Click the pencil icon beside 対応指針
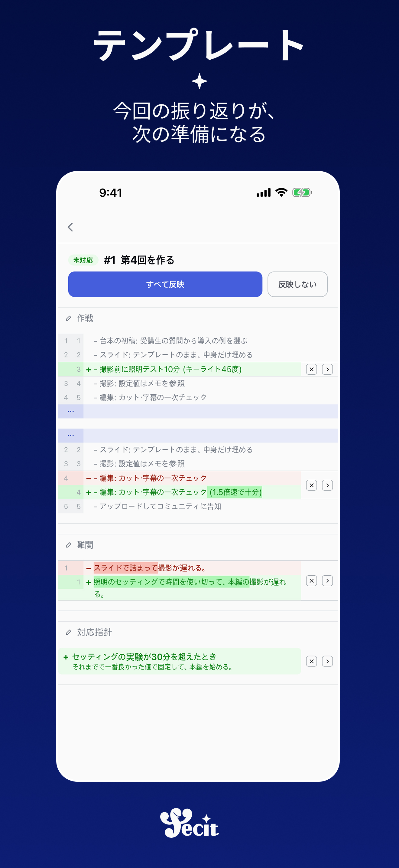Viewport: 399px width, 868px height. click(69, 632)
